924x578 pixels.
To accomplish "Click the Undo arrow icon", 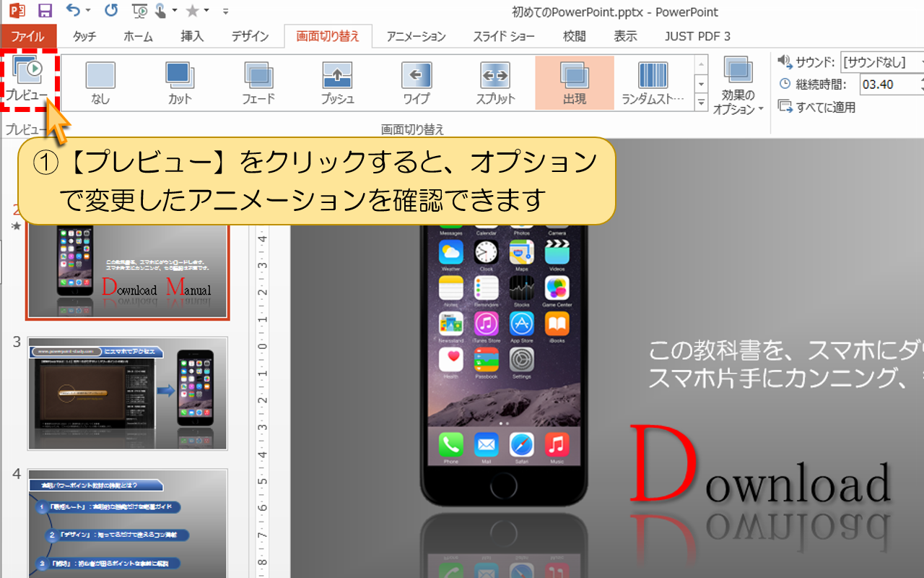I will 71,11.
